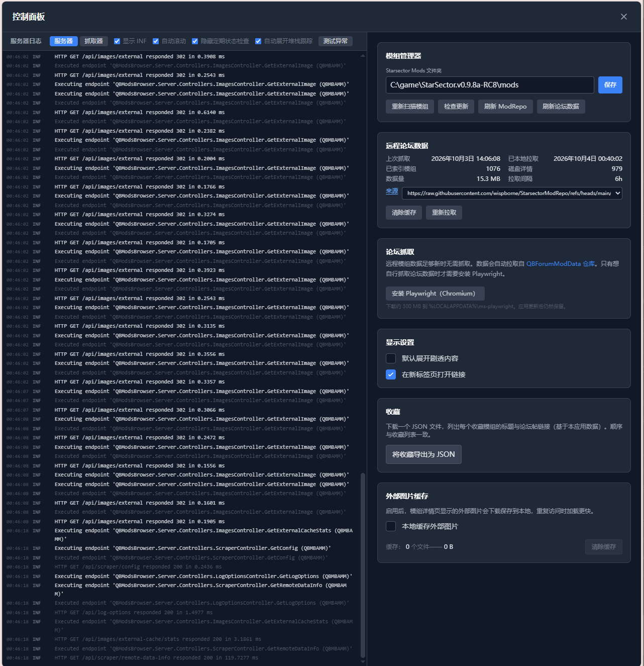Click the 已索引模组 value 1076
This screenshot has height=666, width=644.
493,169
